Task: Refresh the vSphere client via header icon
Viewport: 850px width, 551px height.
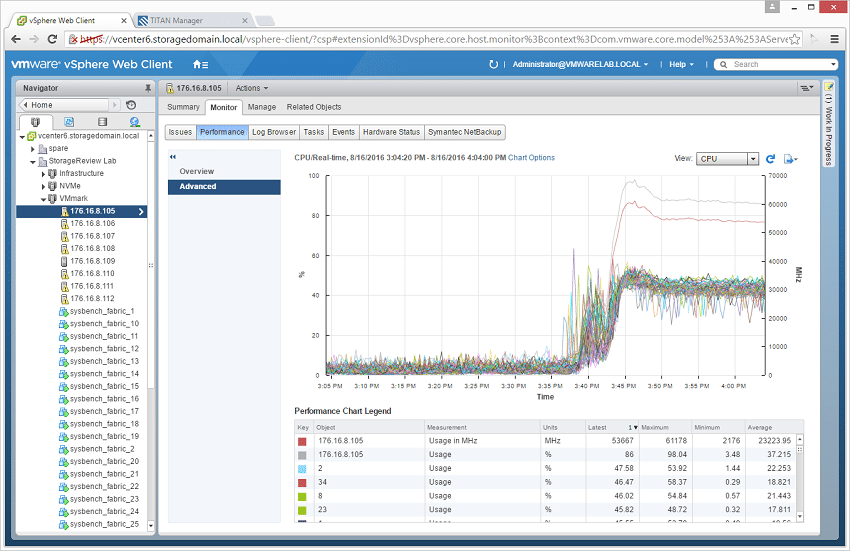Action: [x=493, y=64]
